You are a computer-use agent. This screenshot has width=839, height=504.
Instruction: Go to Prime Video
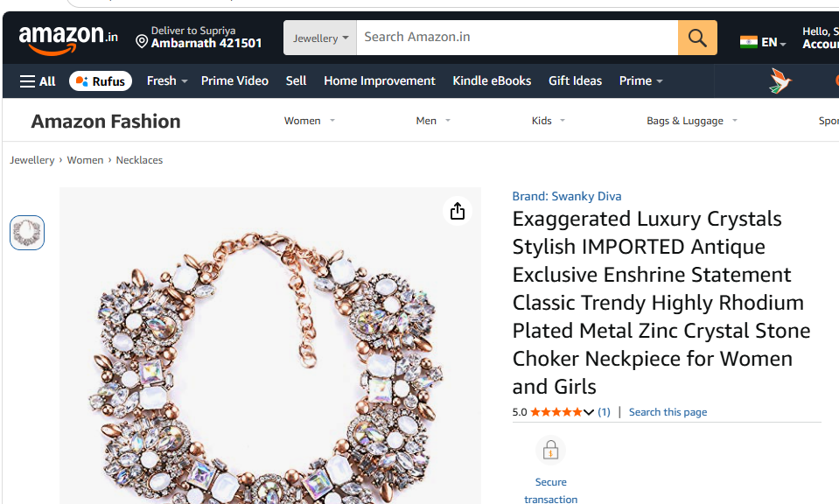click(x=234, y=80)
